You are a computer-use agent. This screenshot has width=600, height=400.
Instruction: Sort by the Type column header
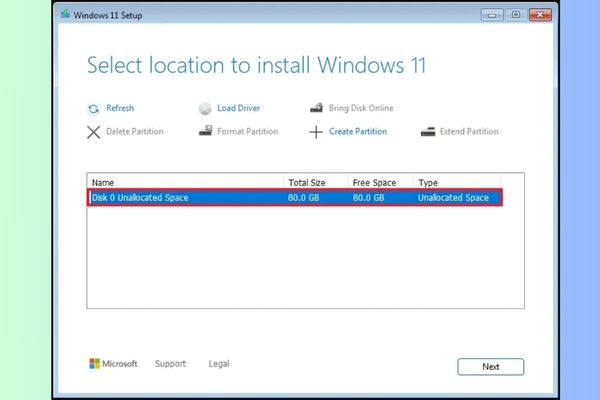pyautogui.click(x=457, y=183)
